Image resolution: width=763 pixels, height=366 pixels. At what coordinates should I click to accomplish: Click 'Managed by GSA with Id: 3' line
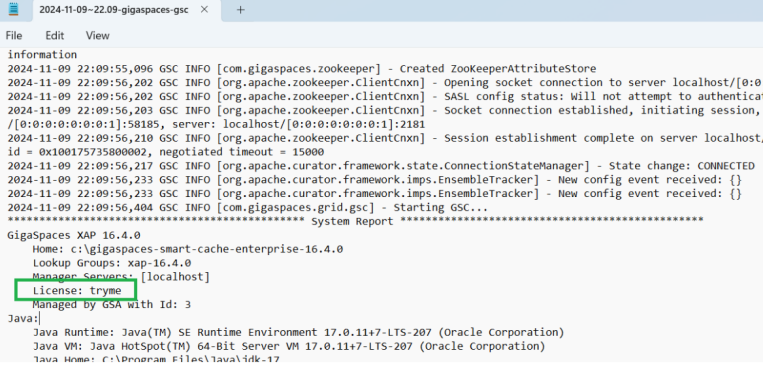111,305
